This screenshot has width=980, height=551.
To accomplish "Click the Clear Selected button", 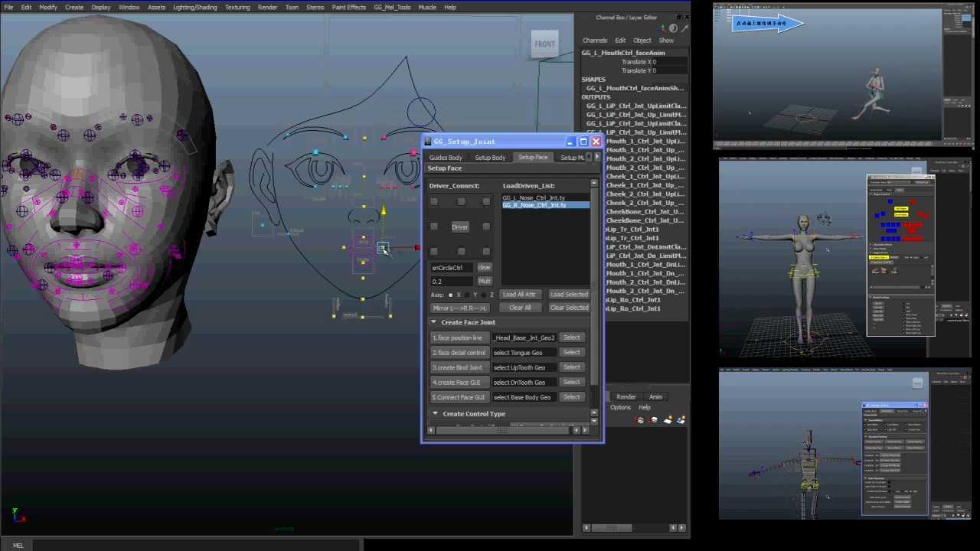I will coord(569,308).
